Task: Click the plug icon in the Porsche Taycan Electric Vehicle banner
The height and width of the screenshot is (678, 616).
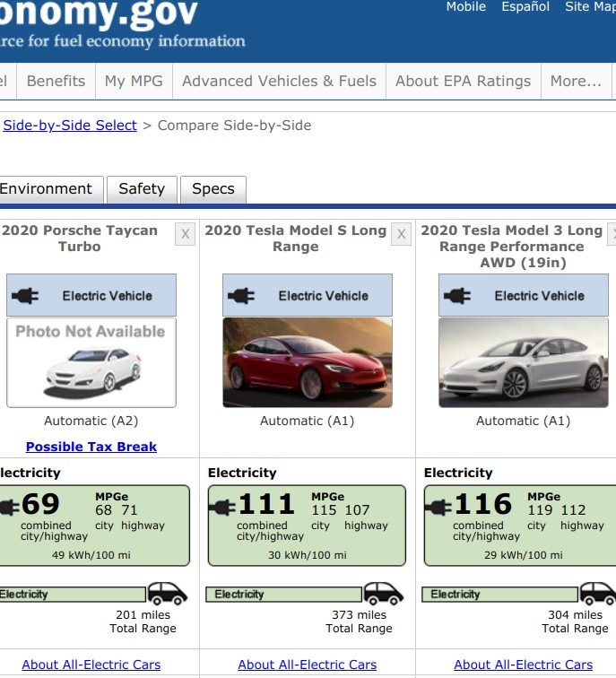Action: point(25,296)
